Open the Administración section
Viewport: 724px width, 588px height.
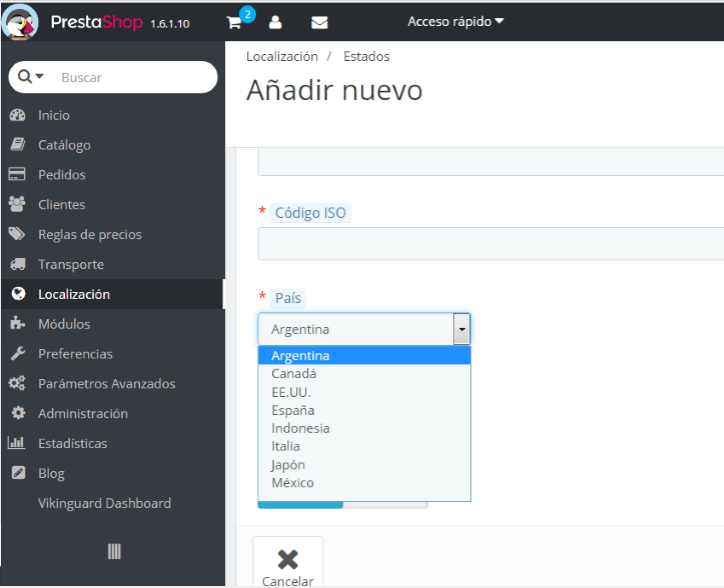point(83,413)
